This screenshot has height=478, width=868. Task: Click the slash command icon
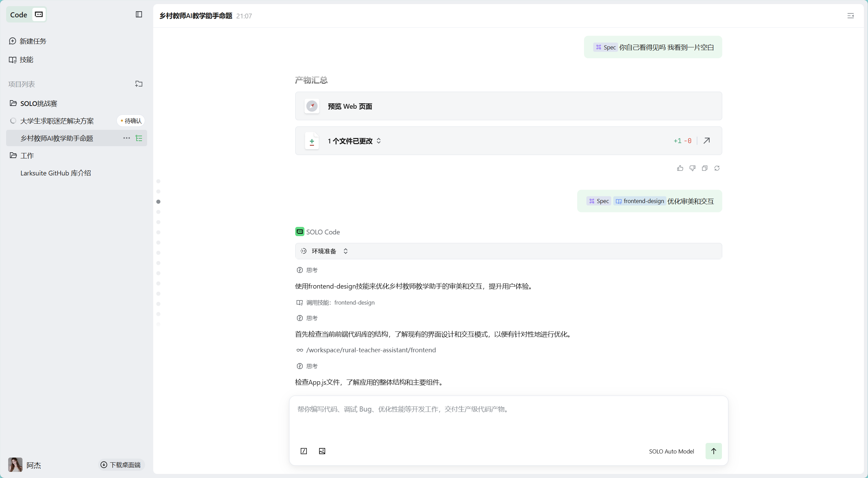(x=304, y=451)
